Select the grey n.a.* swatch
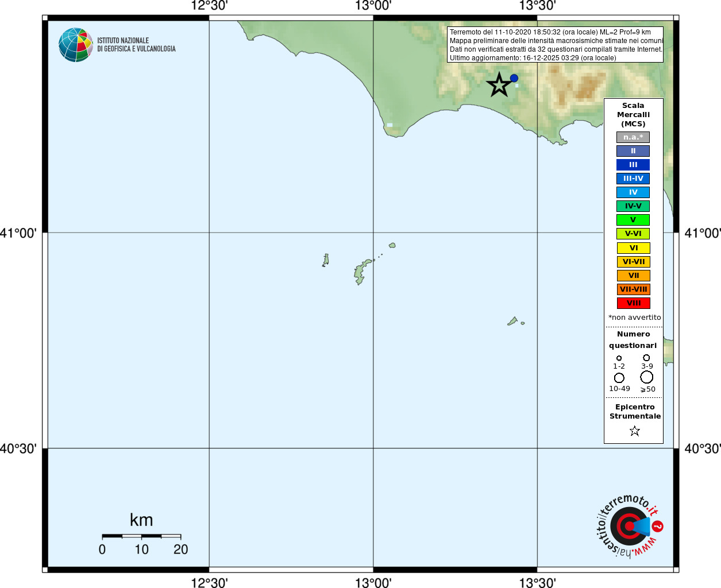The image size is (721, 588). tap(633, 137)
